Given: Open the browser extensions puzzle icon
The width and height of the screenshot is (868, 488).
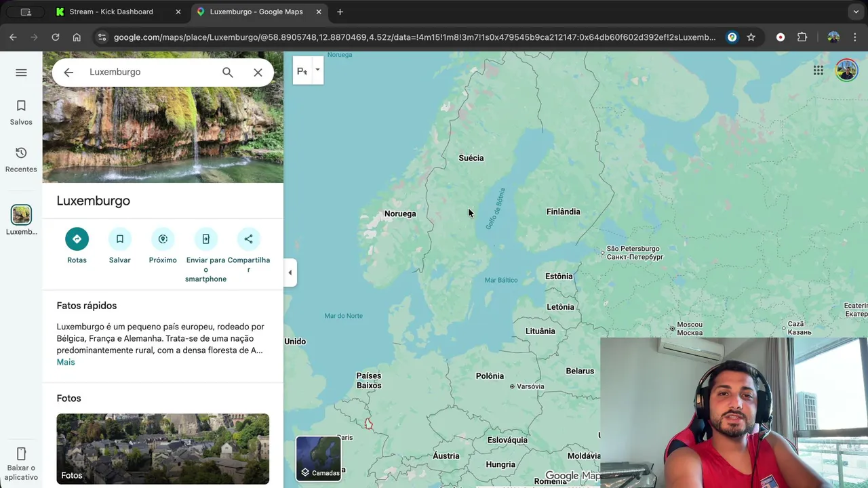Looking at the screenshot, I should pyautogui.click(x=802, y=37).
